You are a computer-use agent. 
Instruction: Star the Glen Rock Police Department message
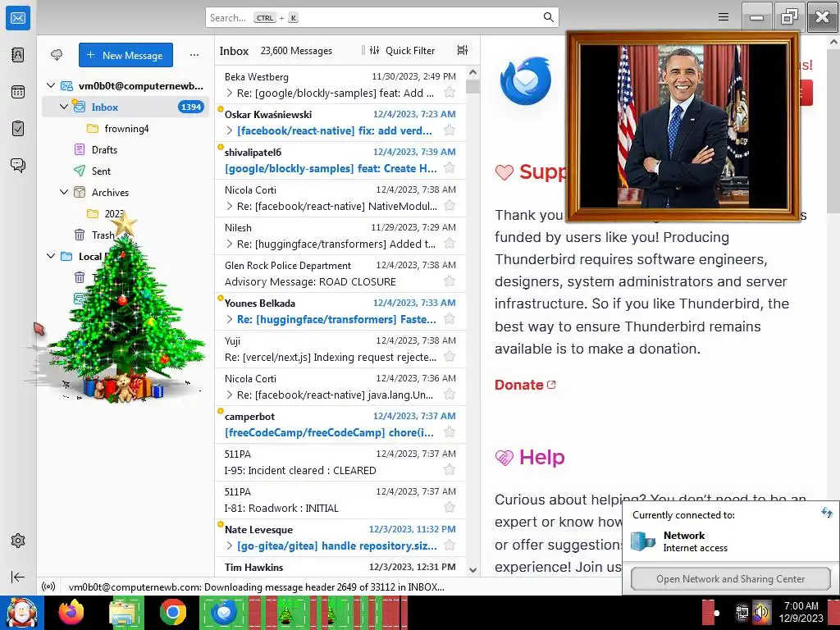(x=450, y=281)
